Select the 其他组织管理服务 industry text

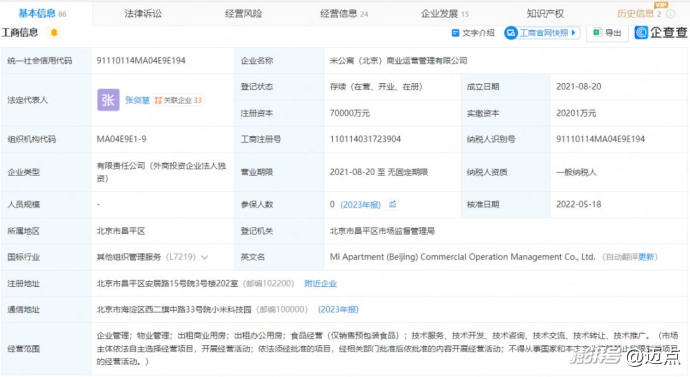coord(128,257)
